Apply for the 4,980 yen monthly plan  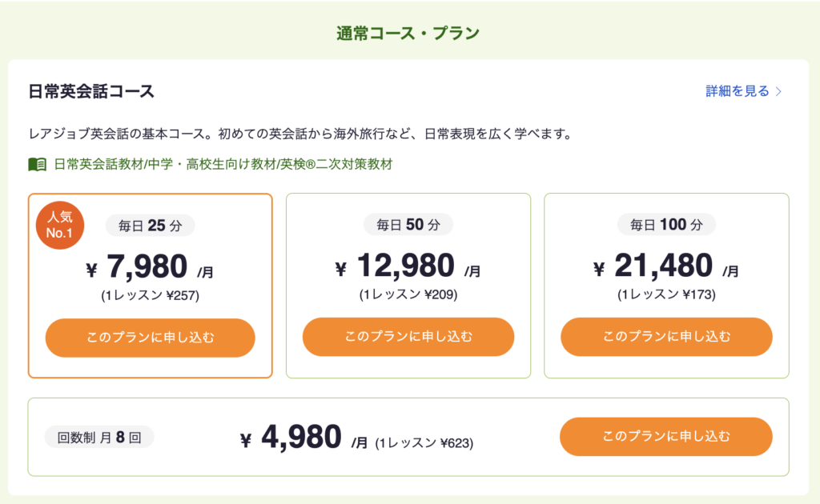(666, 437)
